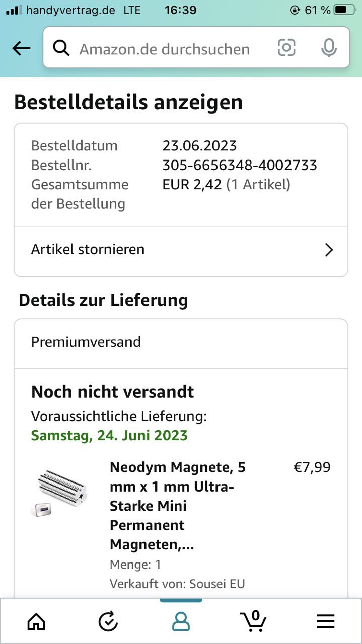362x644 pixels.
Task: Tap the search magnifier icon
Action: [x=61, y=48]
